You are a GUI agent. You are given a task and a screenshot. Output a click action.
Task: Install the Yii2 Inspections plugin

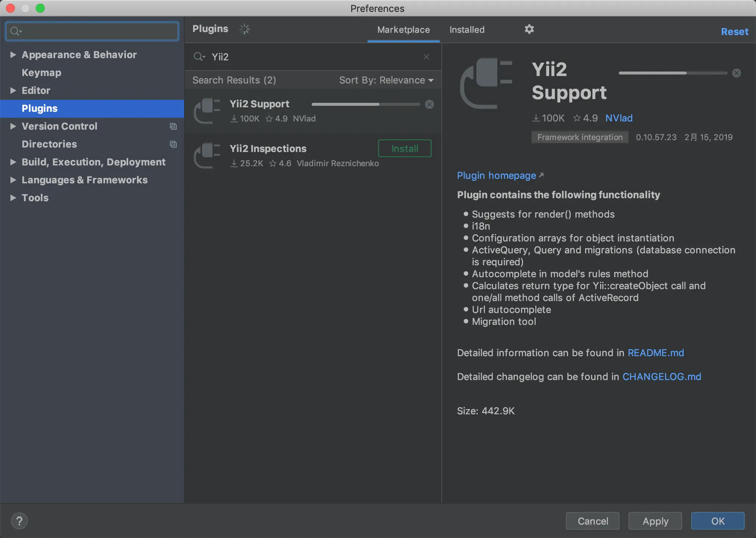click(404, 149)
